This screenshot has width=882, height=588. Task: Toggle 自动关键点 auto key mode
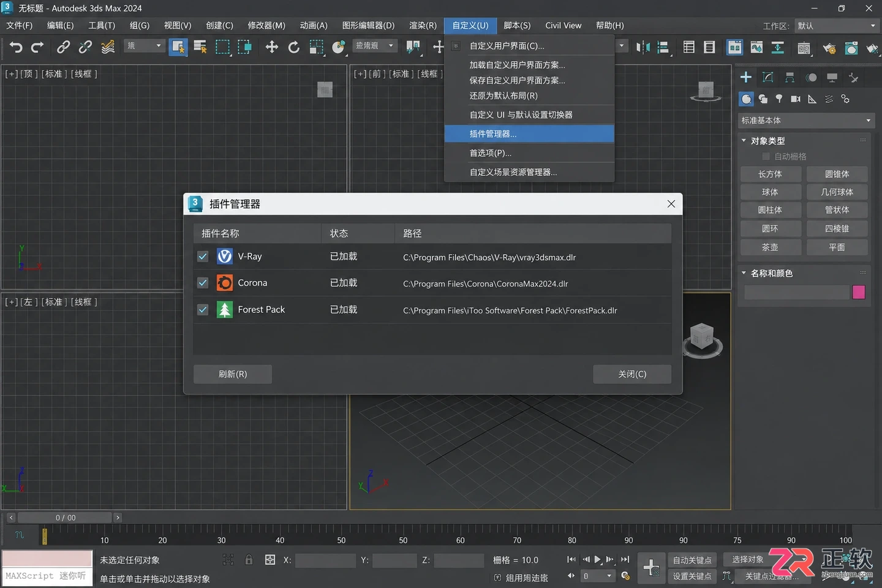[692, 560]
